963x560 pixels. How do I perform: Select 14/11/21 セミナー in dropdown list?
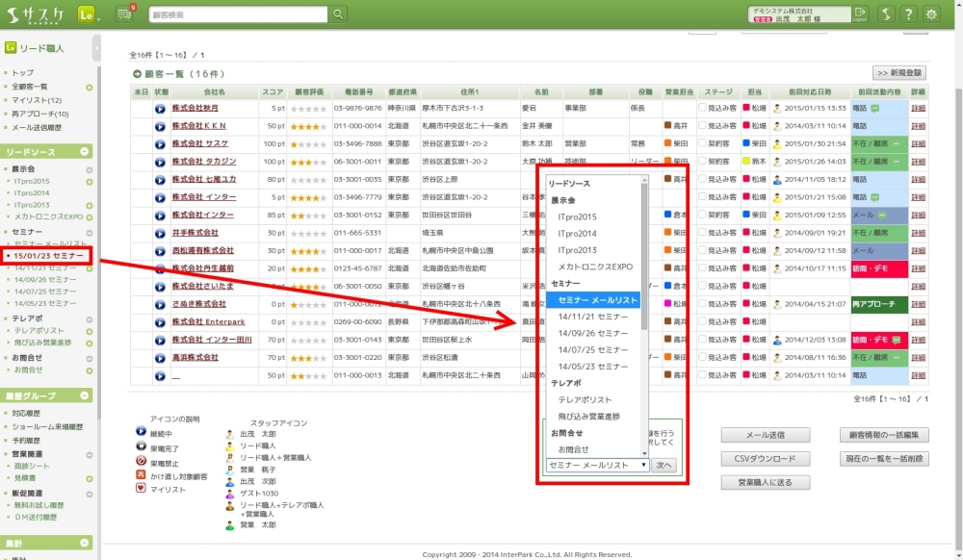592,317
